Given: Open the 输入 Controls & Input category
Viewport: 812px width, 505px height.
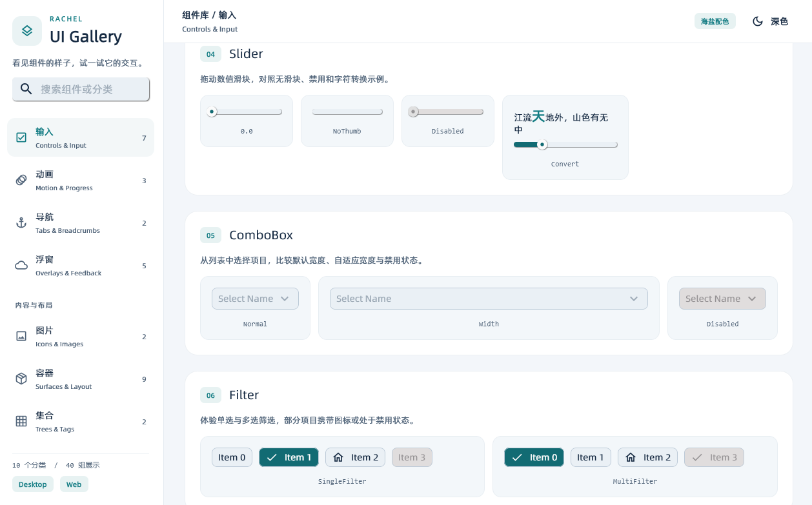Looking at the screenshot, I should [81, 137].
